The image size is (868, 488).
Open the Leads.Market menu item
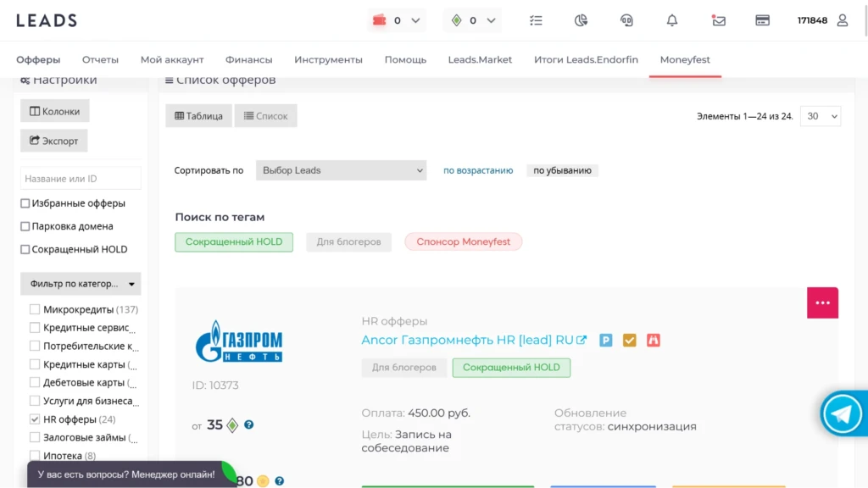click(480, 60)
